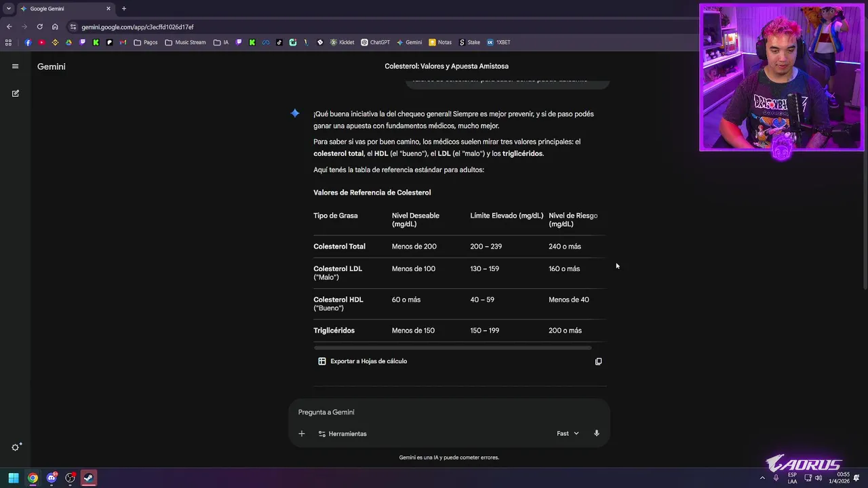Toggle the system volume speaker icon

(818, 478)
